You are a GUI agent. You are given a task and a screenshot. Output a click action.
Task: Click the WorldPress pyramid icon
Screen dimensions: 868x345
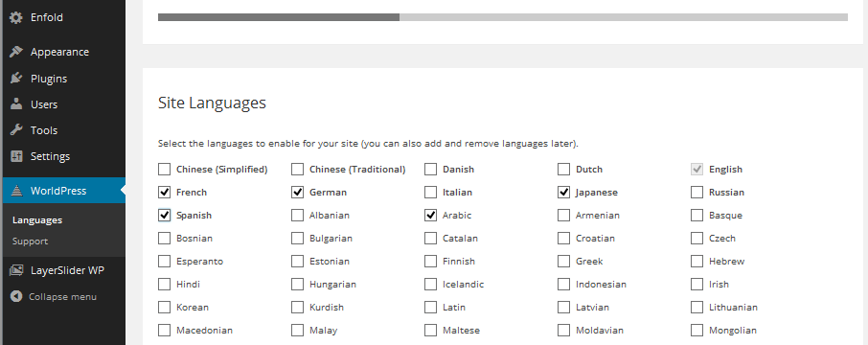coord(16,191)
